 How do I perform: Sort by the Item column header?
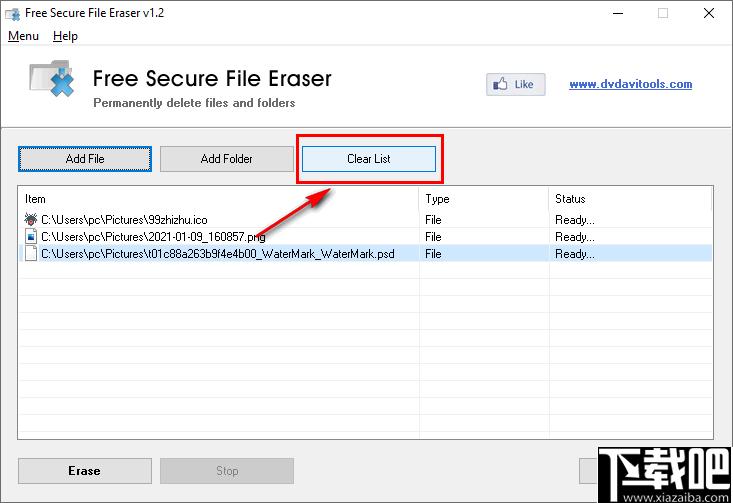219,199
